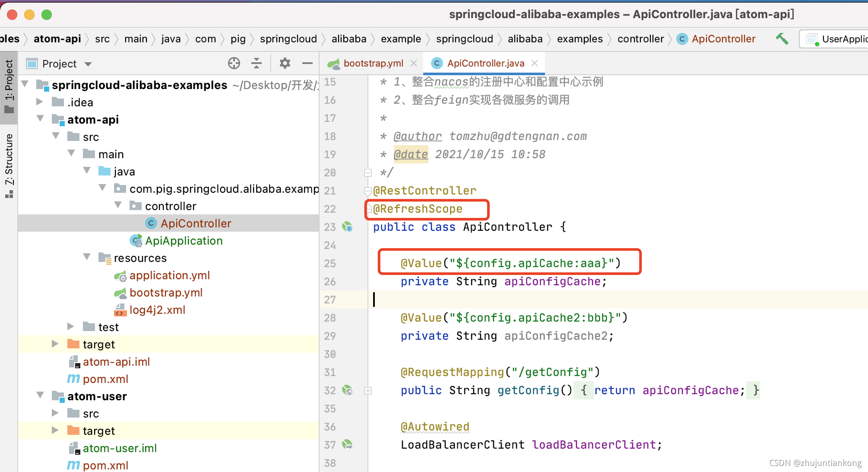The image size is (868, 472).
Task: Click the ApiApplication run-class icon in tree
Action: (136, 241)
